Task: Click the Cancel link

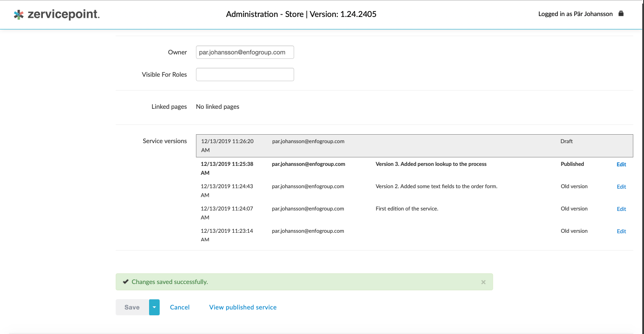Action: point(180,307)
